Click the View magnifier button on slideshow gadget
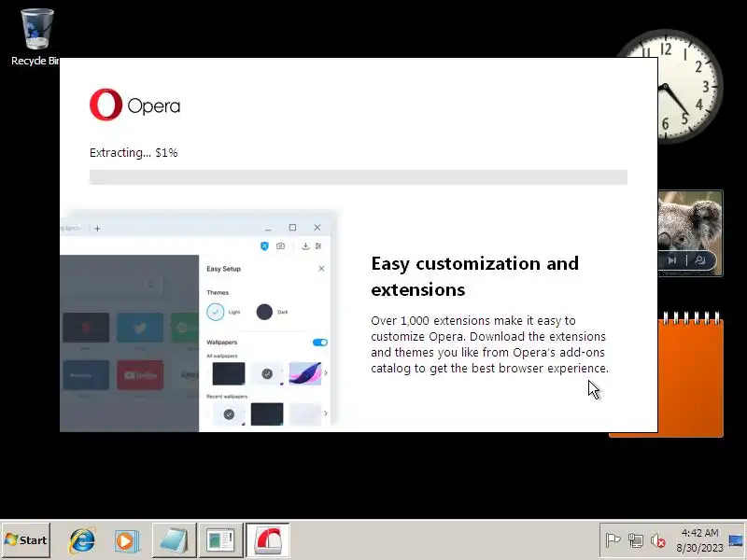Screen dimensions: 747x560 tap(699, 260)
